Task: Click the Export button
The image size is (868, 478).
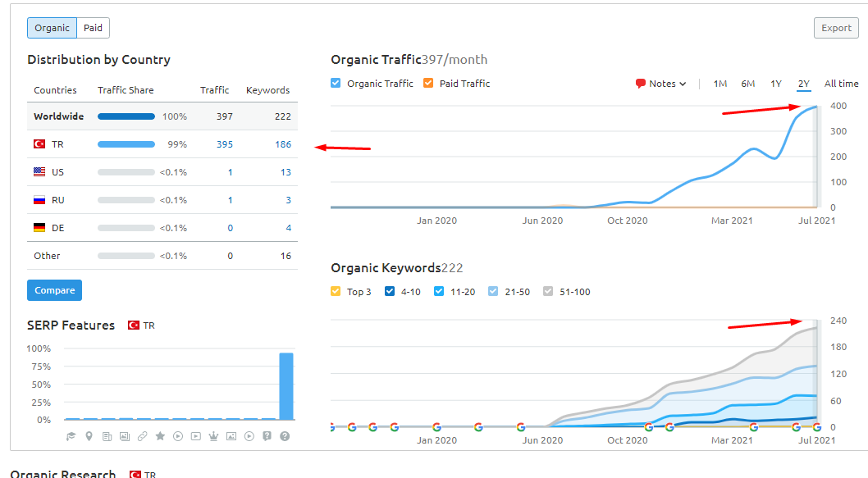Action: [837, 28]
